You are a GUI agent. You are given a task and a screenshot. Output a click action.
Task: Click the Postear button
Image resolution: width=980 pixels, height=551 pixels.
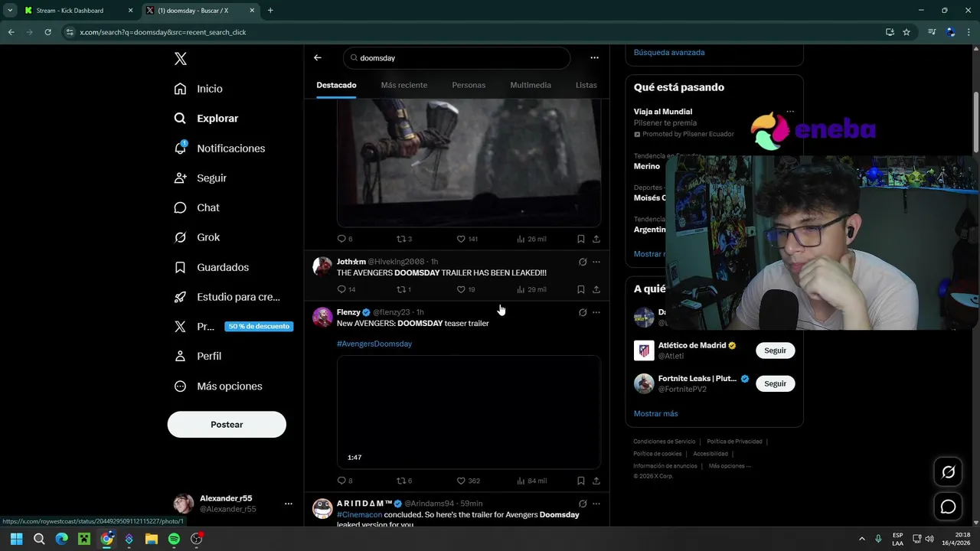click(227, 425)
